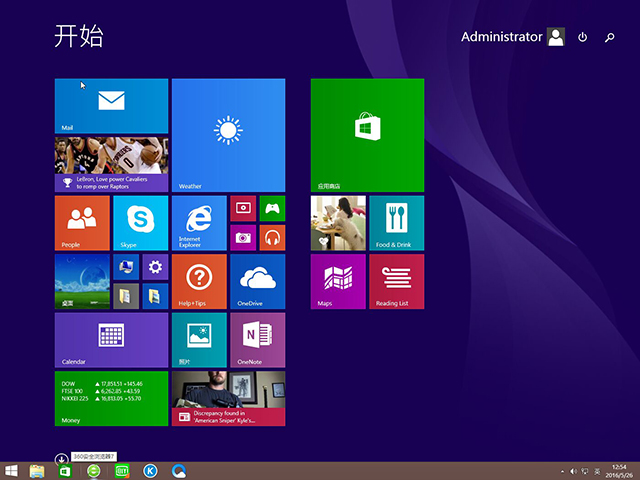Click the Windows Start button in taskbar

coord(11,470)
